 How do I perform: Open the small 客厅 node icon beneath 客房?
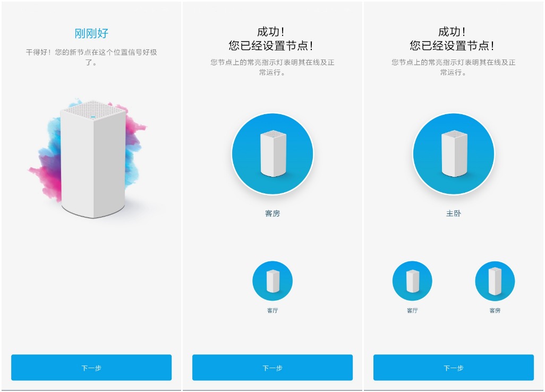pyautogui.click(x=272, y=281)
